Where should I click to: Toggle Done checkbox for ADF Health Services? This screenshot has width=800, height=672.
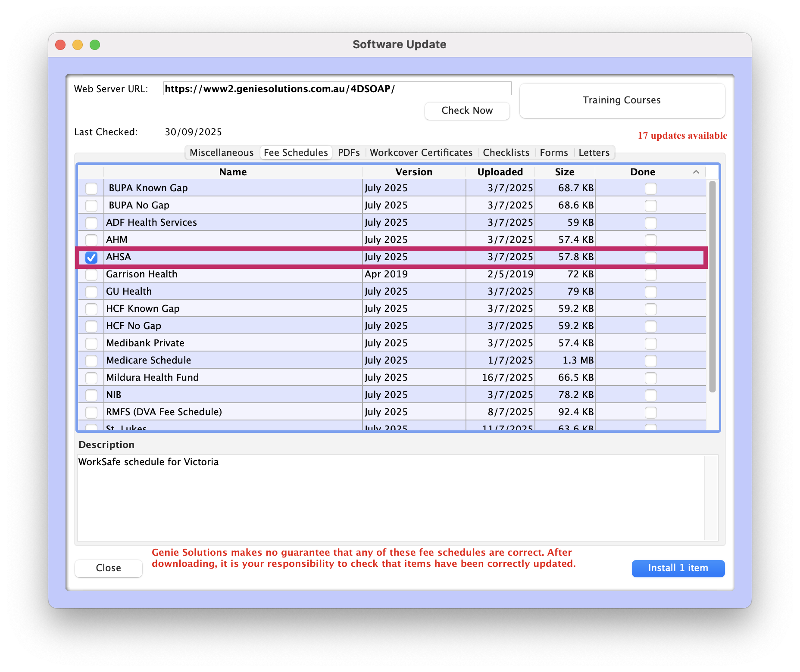coord(650,223)
